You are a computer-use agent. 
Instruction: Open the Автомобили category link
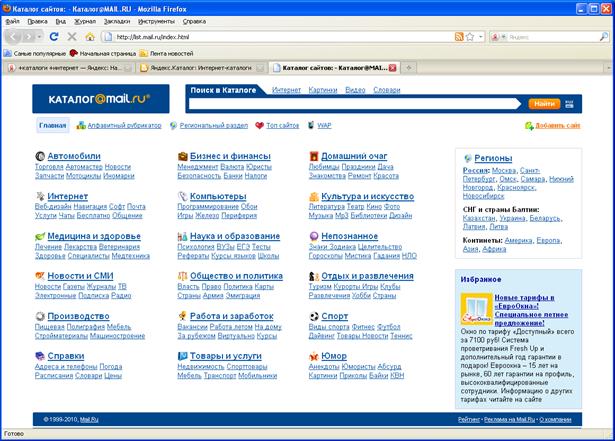pos(73,157)
